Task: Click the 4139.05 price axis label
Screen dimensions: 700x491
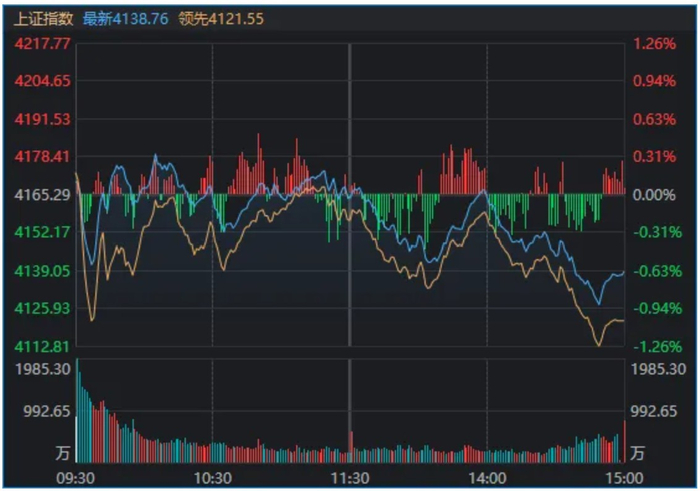Action: tap(42, 270)
